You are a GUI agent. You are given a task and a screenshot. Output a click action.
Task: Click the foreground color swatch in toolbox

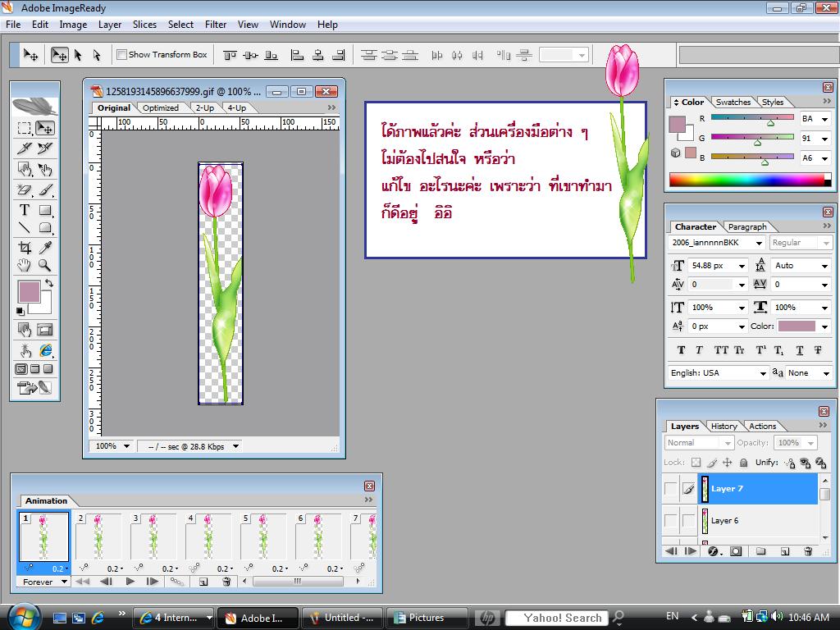coord(29,292)
